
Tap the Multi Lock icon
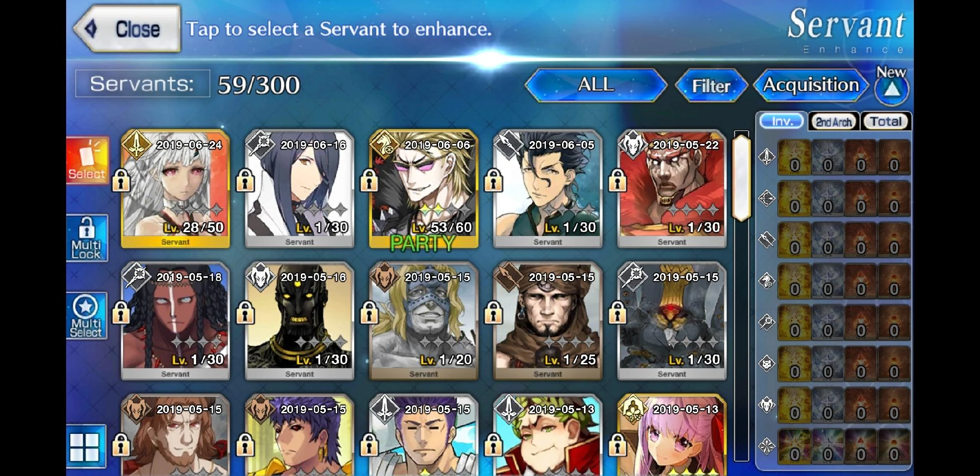(x=87, y=238)
